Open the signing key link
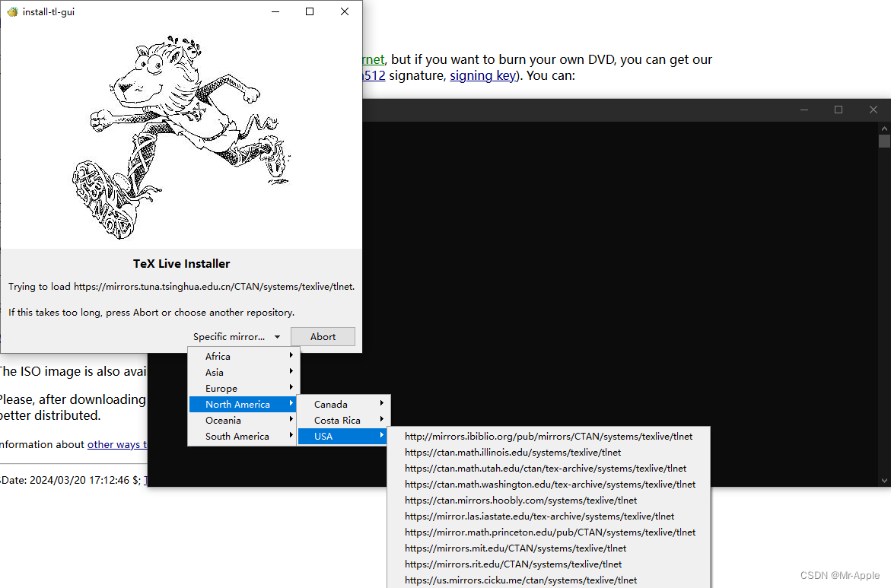891x588 pixels. [x=482, y=75]
